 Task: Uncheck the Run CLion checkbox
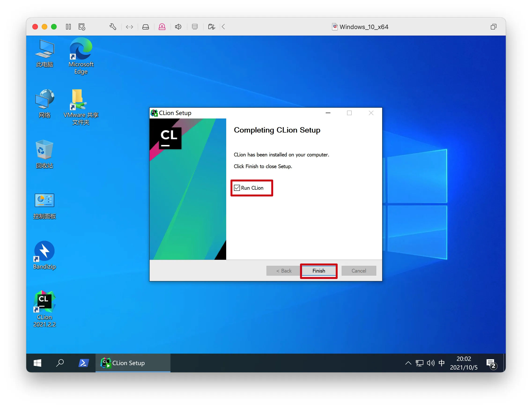pyautogui.click(x=237, y=188)
